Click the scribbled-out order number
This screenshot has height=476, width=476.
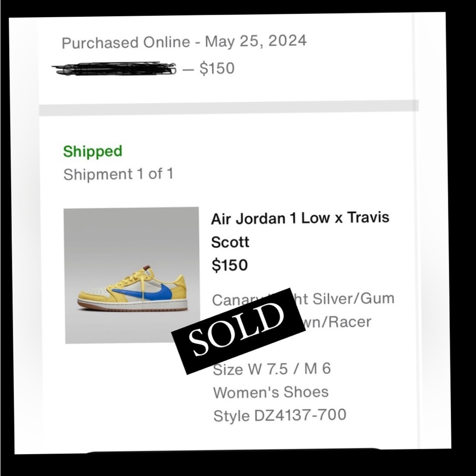[x=114, y=69]
